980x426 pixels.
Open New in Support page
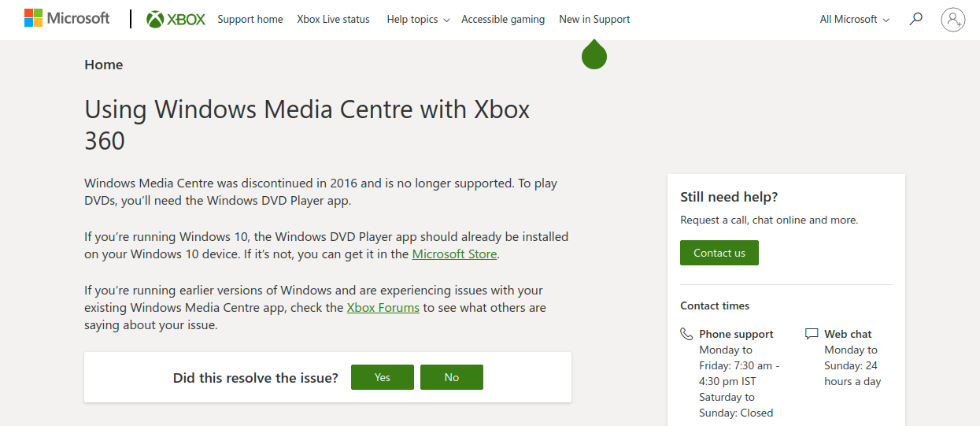point(594,19)
